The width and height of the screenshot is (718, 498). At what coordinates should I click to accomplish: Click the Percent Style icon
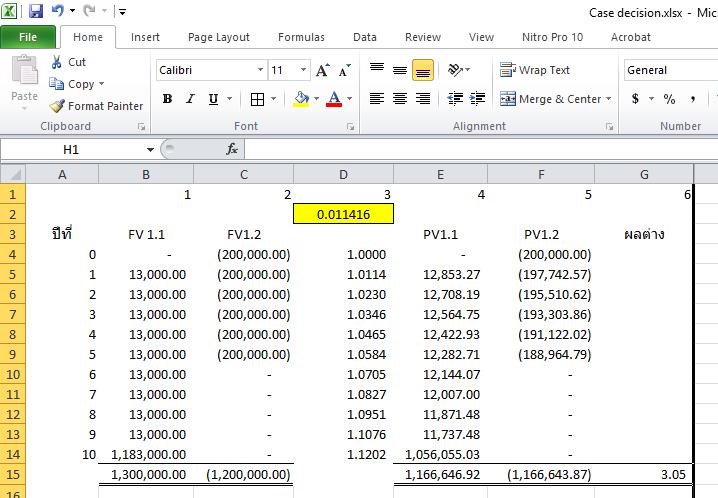click(x=669, y=99)
